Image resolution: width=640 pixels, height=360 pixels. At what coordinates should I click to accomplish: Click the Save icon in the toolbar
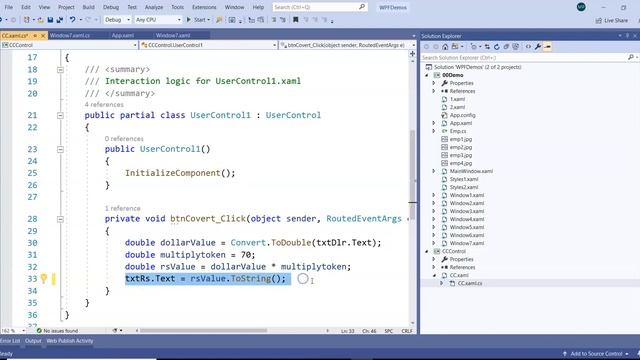(50, 20)
